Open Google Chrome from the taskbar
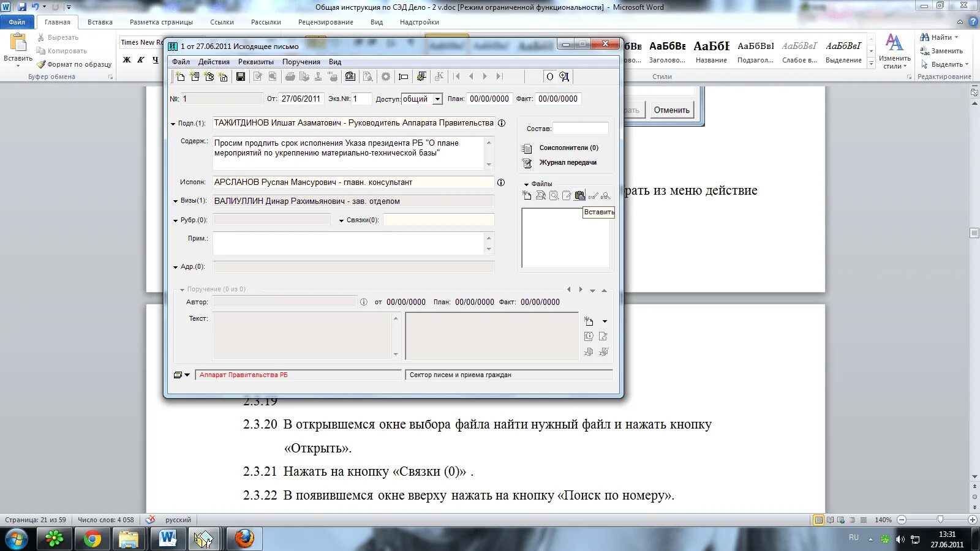The height and width of the screenshot is (551, 980). pos(92,539)
